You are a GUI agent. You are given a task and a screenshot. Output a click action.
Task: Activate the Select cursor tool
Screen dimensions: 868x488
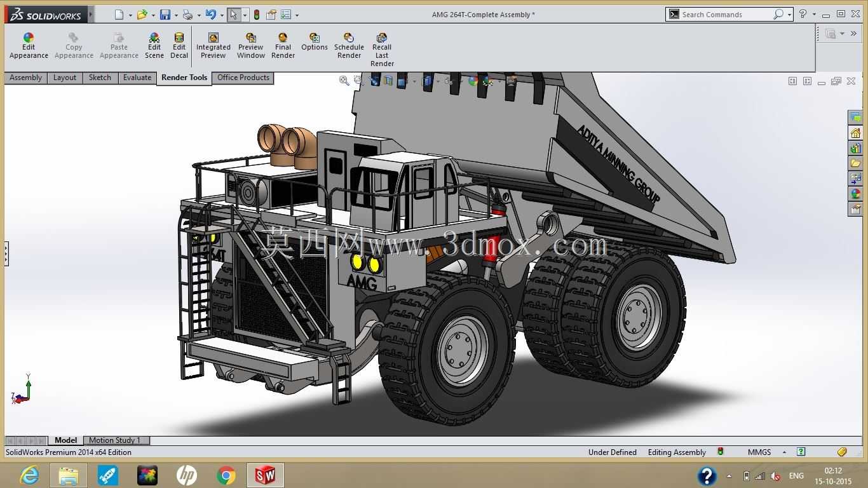[233, 15]
